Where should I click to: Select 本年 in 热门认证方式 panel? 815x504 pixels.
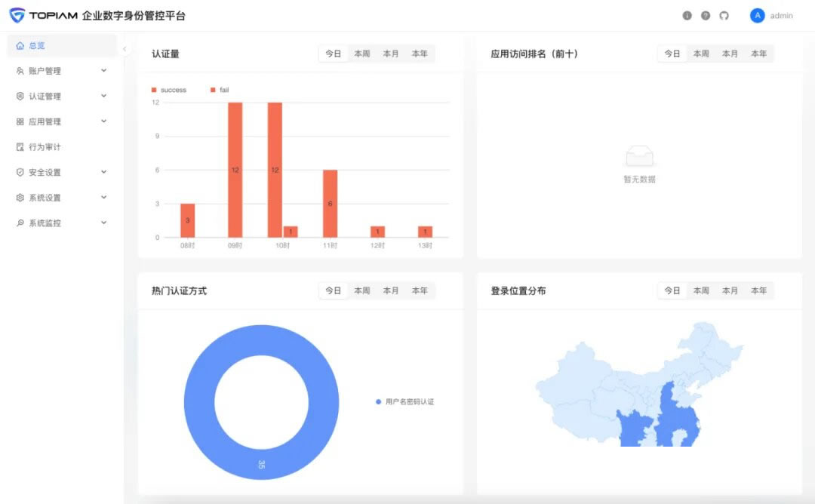(420, 290)
